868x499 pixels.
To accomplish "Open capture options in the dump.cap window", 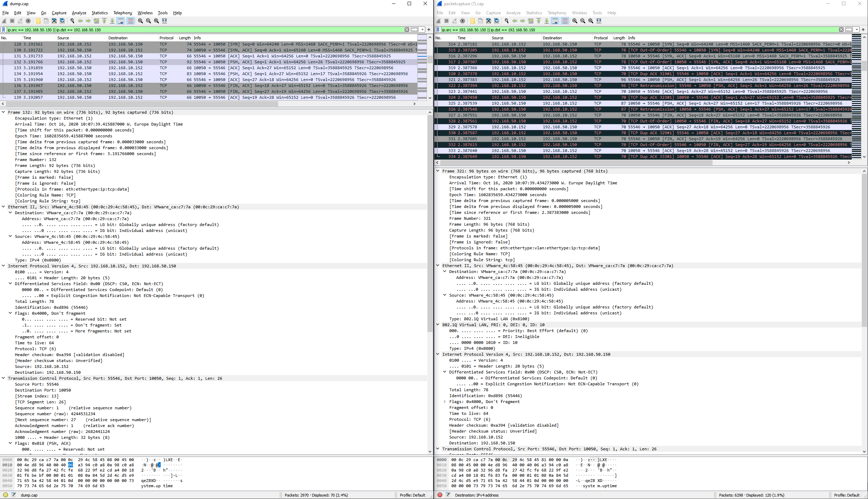I will pos(28,21).
